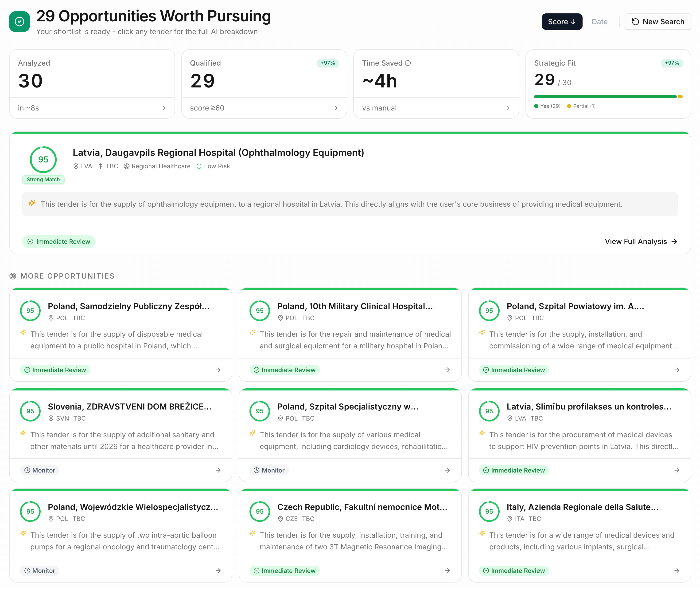The image size is (700, 591).
Task: Expand the Analyzed card arrow
Action: pyautogui.click(x=163, y=108)
